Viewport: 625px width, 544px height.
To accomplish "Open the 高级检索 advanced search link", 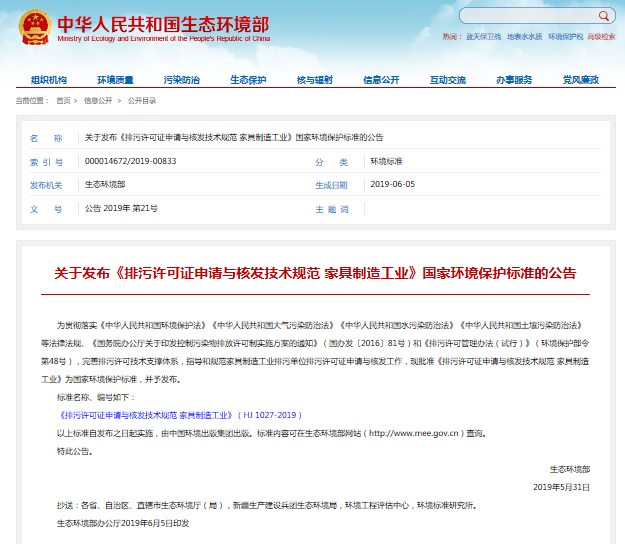I will 602,36.
